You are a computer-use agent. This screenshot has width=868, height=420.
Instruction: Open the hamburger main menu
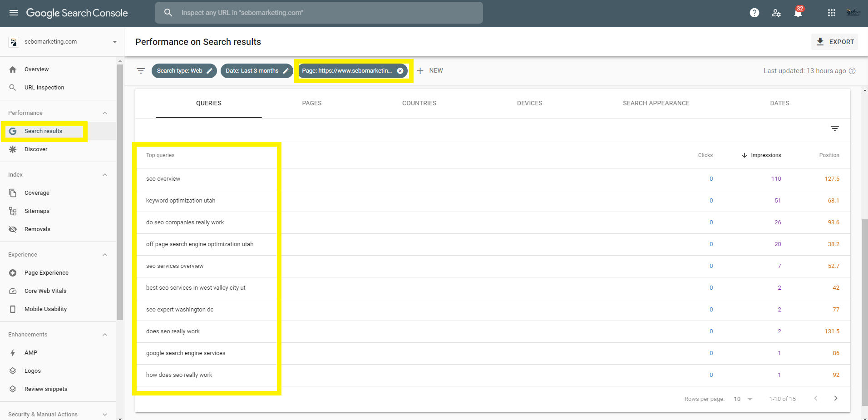point(14,13)
